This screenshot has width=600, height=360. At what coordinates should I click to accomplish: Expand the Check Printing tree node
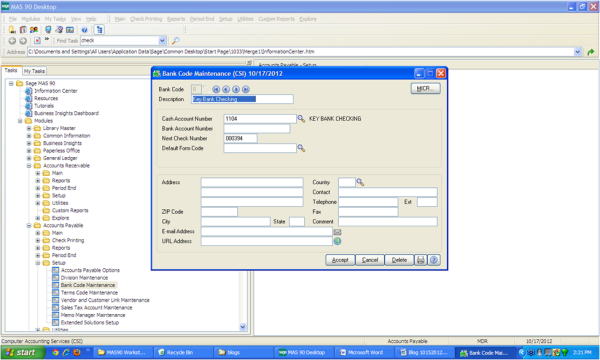tap(38, 240)
